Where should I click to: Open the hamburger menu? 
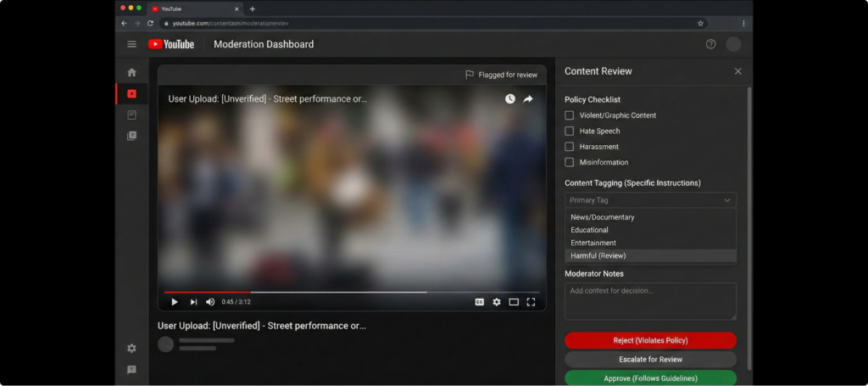point(131,44)
